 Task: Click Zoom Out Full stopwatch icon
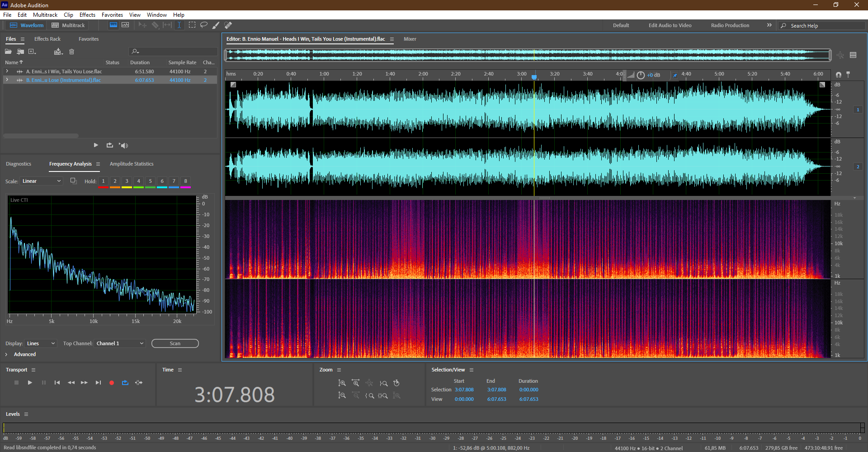pyautogui.click(x=396, y=383)
